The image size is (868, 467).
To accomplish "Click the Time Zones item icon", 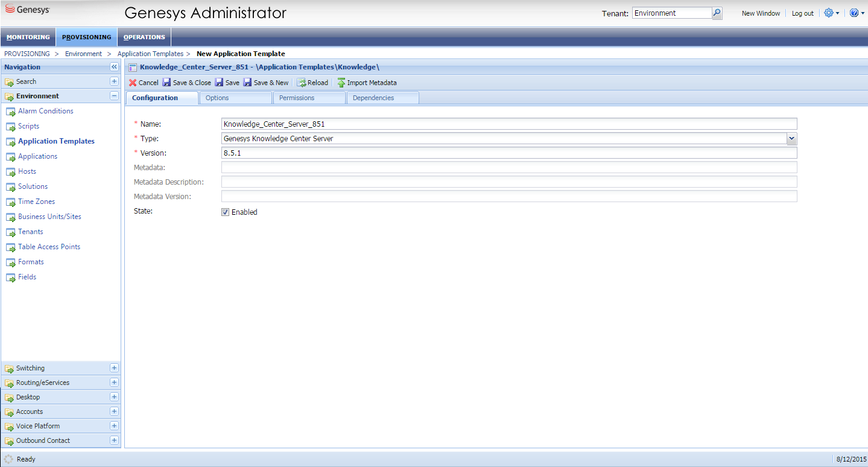I will click(10, 202).
